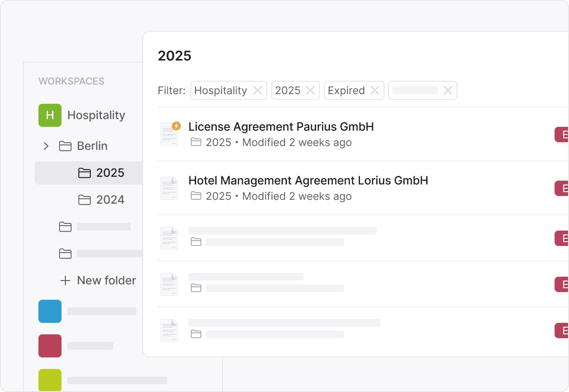Open the 2024 folder

pos(110,200)
